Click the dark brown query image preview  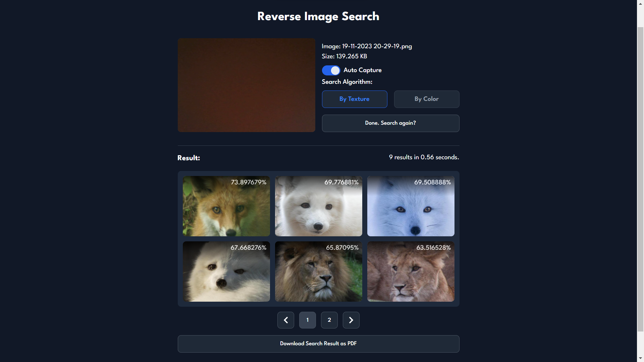pyautogui.click(x=246, y=85)
